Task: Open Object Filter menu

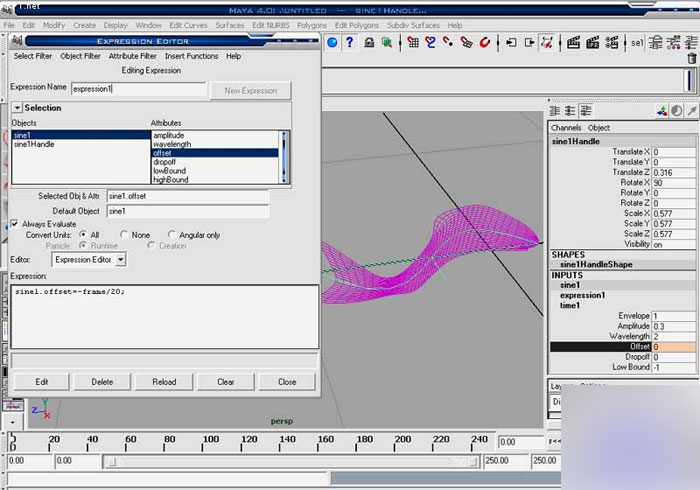Action: [x=80, y=56]
